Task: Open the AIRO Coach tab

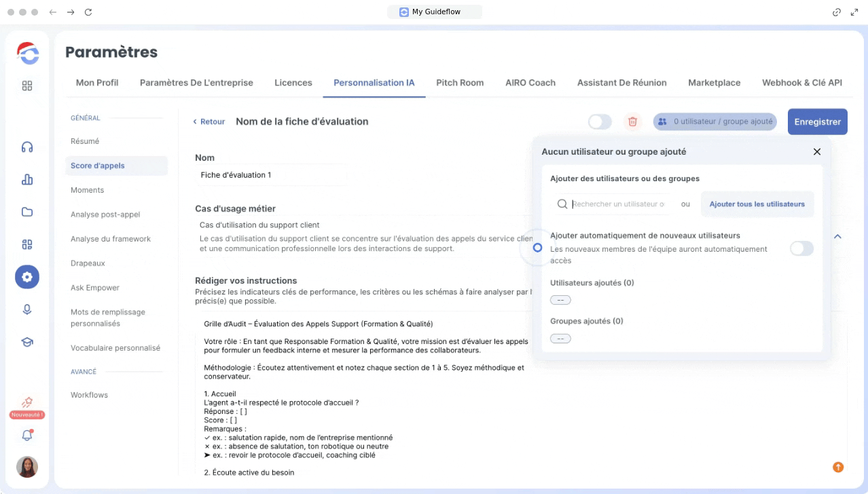Action: point(530,83)
